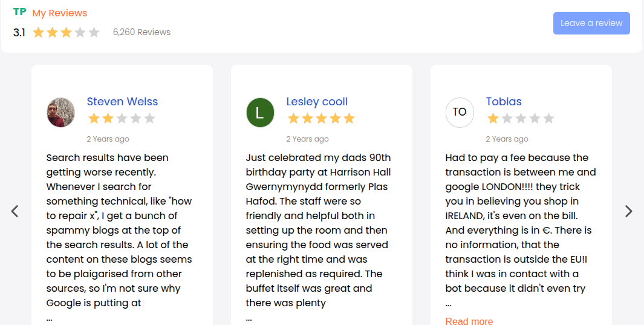The height and width of the screenshot is (325, 644).
Task: Click Lesley cooil's green L avatar
Action: coord(260,113)
